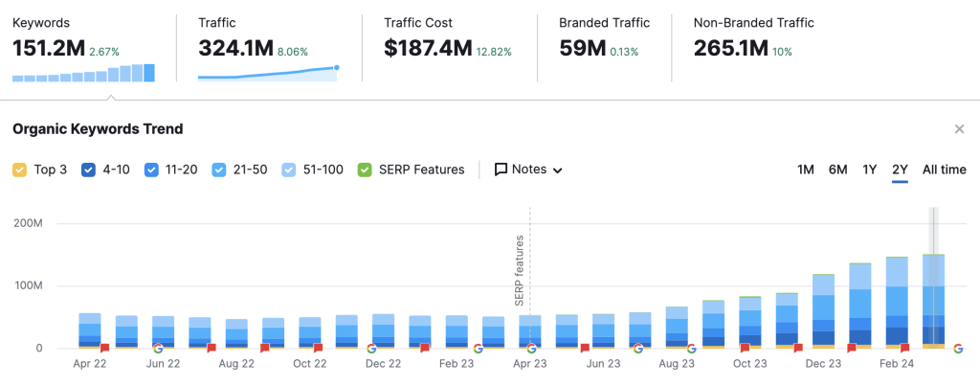Screen dimensions: 980x386
Task: Close the Organic Keywords Trend panel
Action: pos(959,129)
